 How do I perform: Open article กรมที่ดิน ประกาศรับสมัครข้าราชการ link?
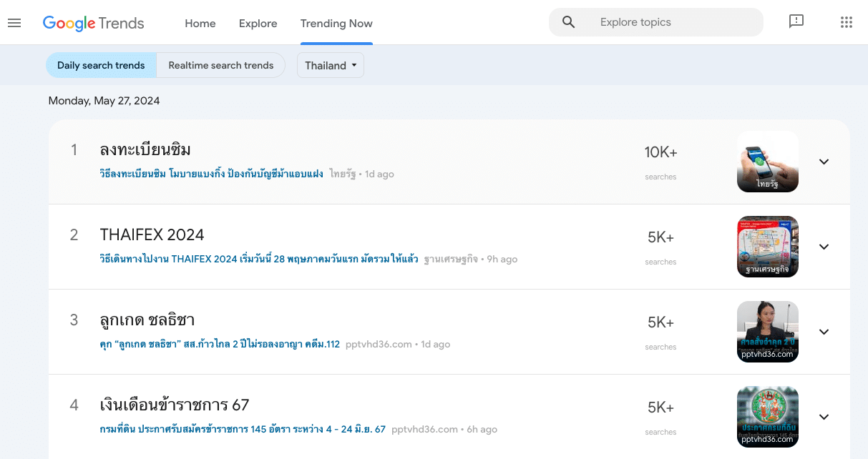(243, 429)
